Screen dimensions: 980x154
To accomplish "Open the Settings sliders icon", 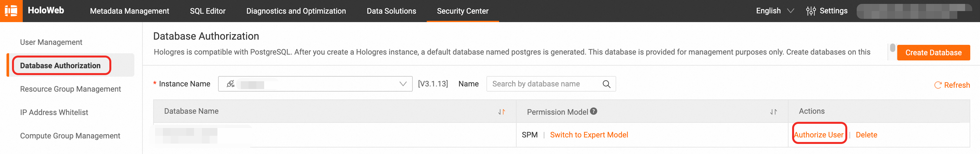I will [x=810, y=11].
